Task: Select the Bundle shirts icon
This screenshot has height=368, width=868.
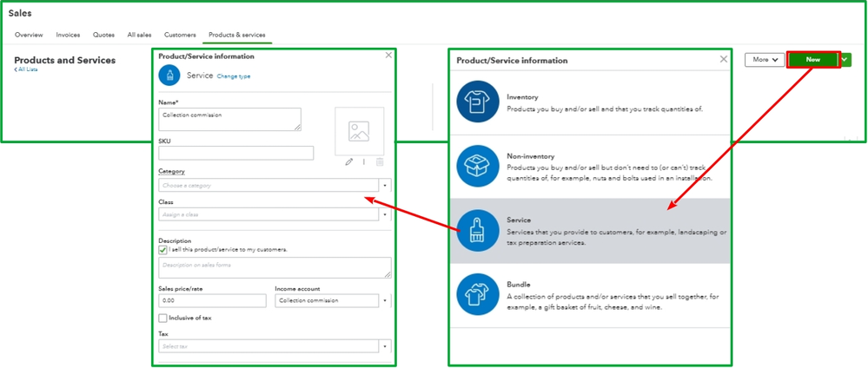Action: click(478, 294)
